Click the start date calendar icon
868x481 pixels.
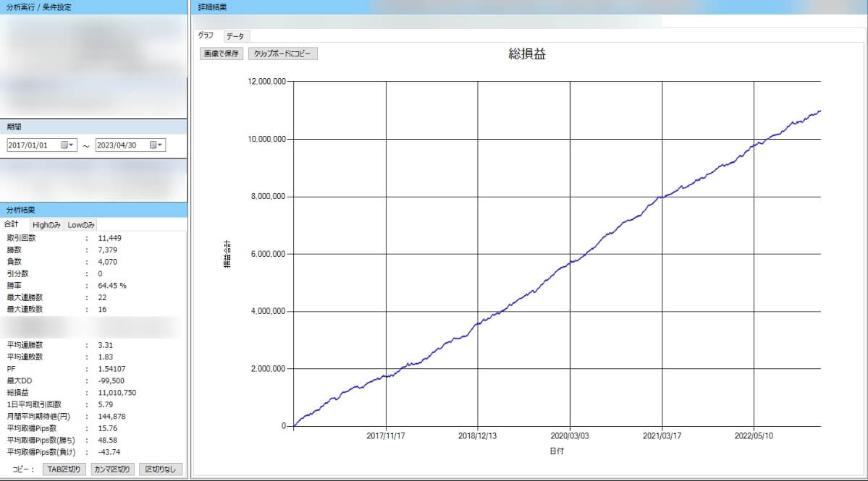pos(64,145)
